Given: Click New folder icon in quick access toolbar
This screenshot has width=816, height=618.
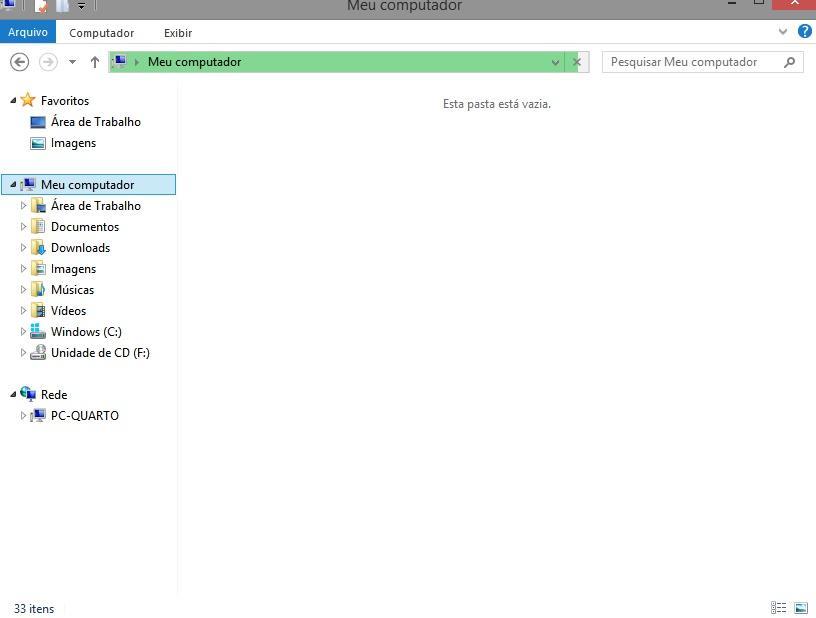Looking at the screenshot, I should click(x=62, y=6).
